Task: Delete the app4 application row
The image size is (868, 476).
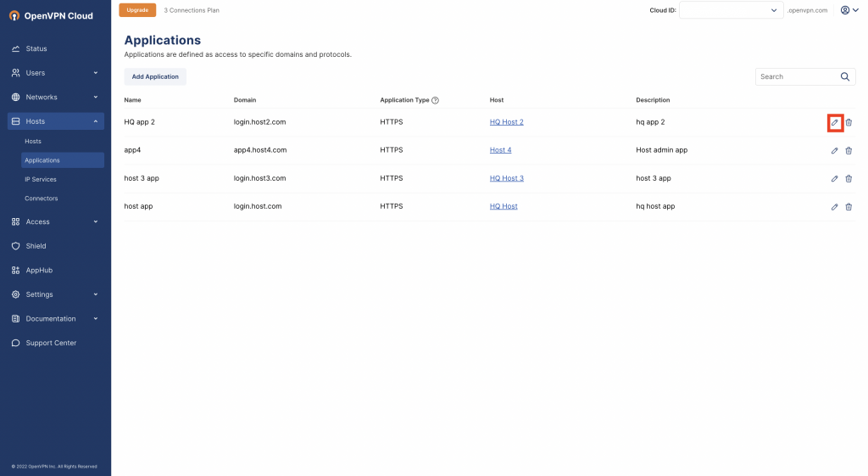Action: [x=849, y=151]
